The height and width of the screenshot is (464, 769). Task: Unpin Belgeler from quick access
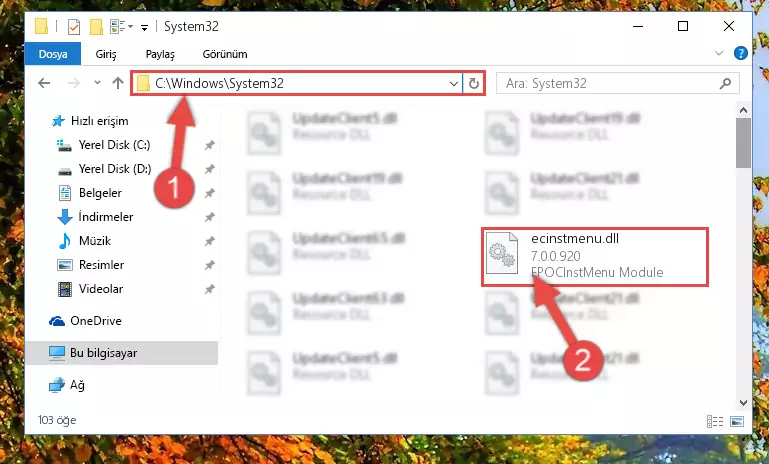click(209, 193)
